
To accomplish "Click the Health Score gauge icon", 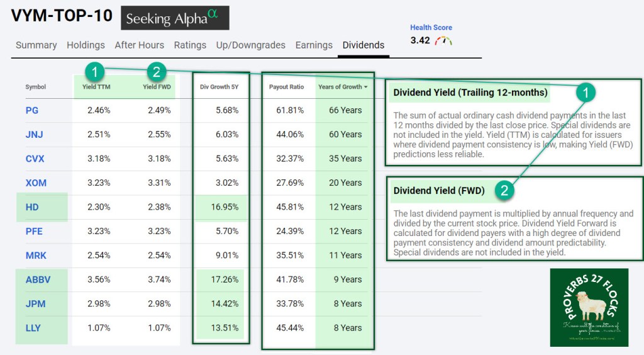I will 443,41.
